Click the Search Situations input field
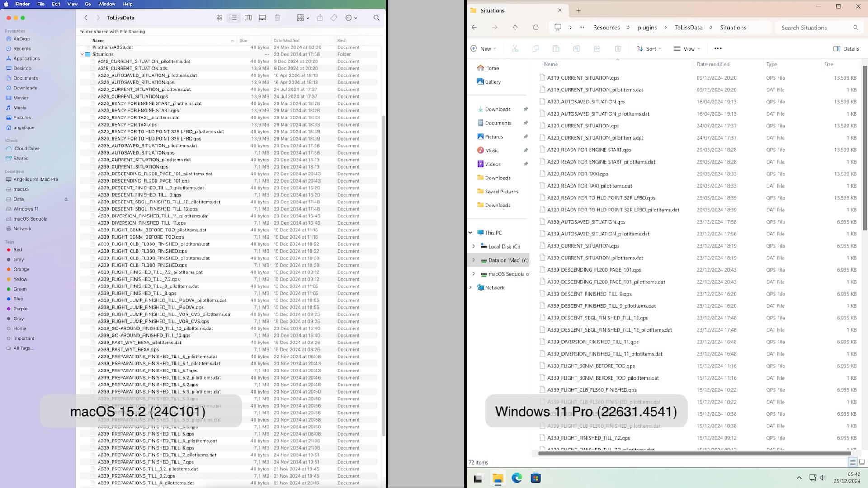The image size is (868, 488). (x=814, y=28)
